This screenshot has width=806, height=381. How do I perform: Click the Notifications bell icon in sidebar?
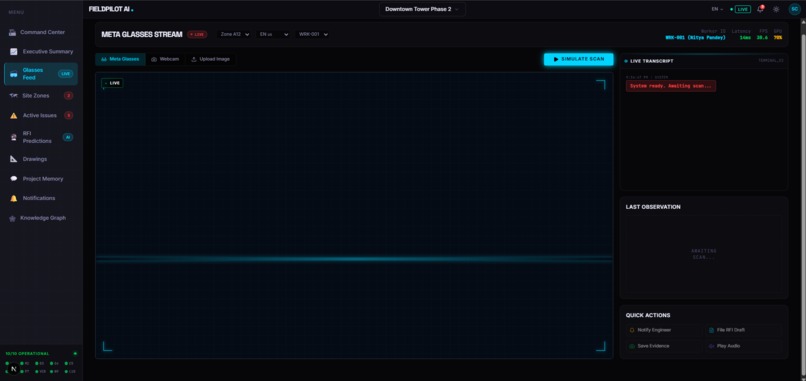(x=13, y=198)
